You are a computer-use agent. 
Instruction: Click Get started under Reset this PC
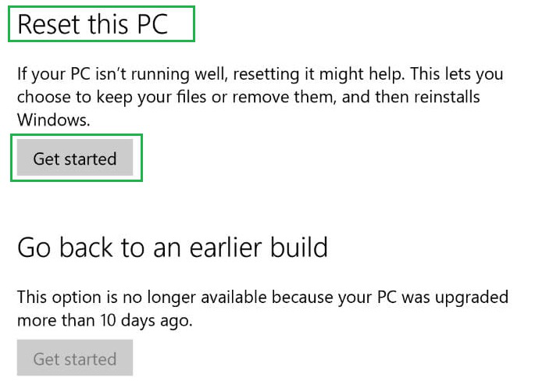(75, 159)
